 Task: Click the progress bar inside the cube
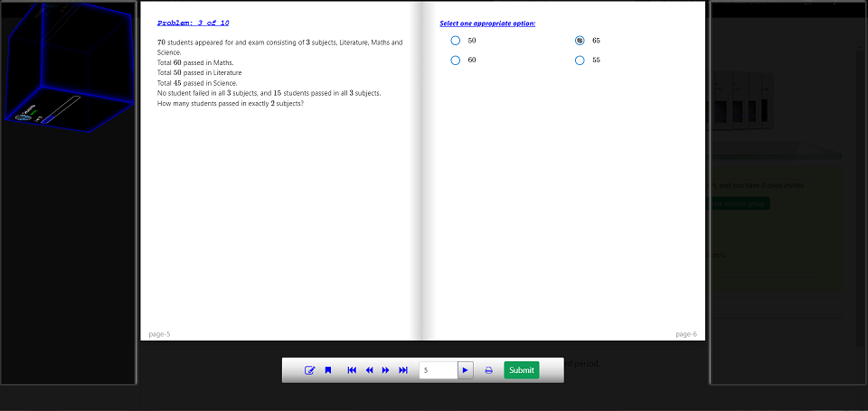pyautogui.click(x=58, y=106)
